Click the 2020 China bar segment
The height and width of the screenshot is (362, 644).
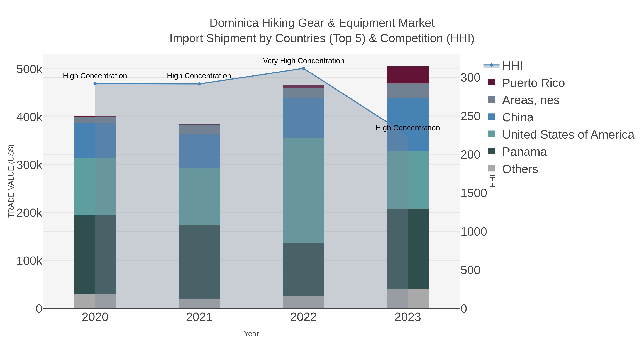pos(95,141)
